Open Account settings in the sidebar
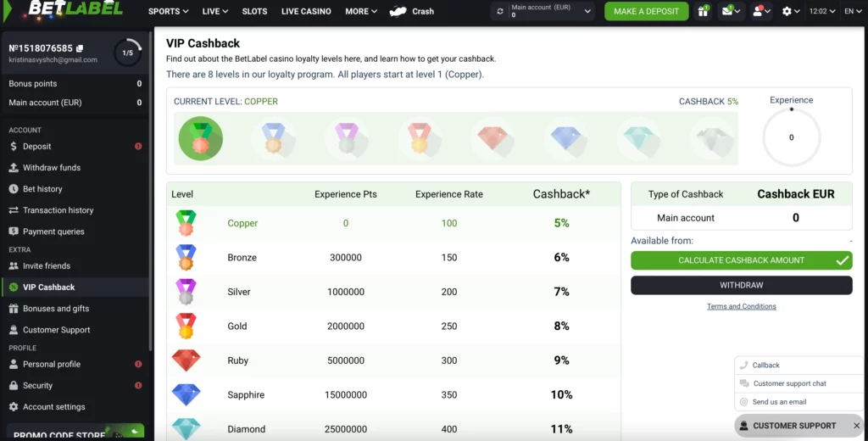This screenshot has height=441, width=868. [75, 406]
